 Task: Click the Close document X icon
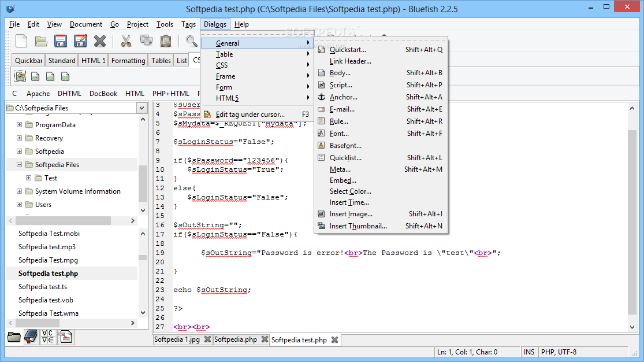(100, 41)
